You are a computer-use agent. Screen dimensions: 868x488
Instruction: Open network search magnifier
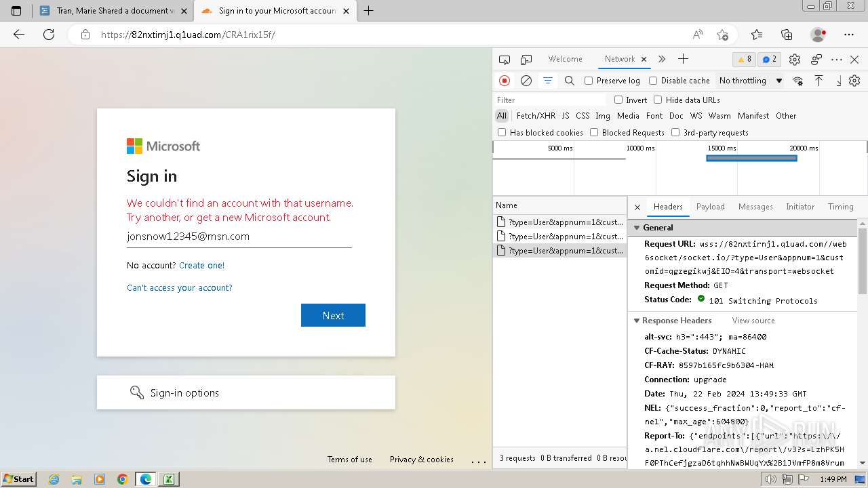570,81
